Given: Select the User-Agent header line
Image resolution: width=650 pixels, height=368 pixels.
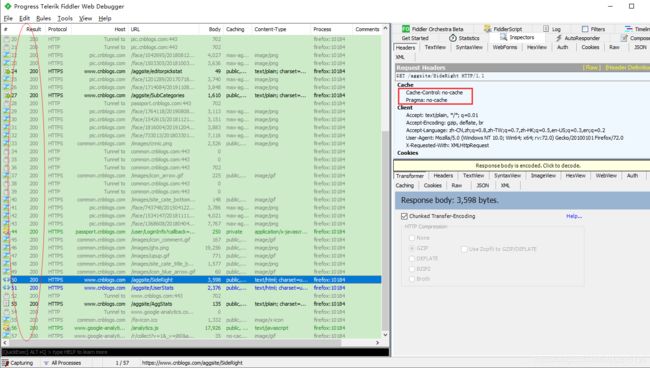Looking at the screenshot, I should tap(514, 138).
